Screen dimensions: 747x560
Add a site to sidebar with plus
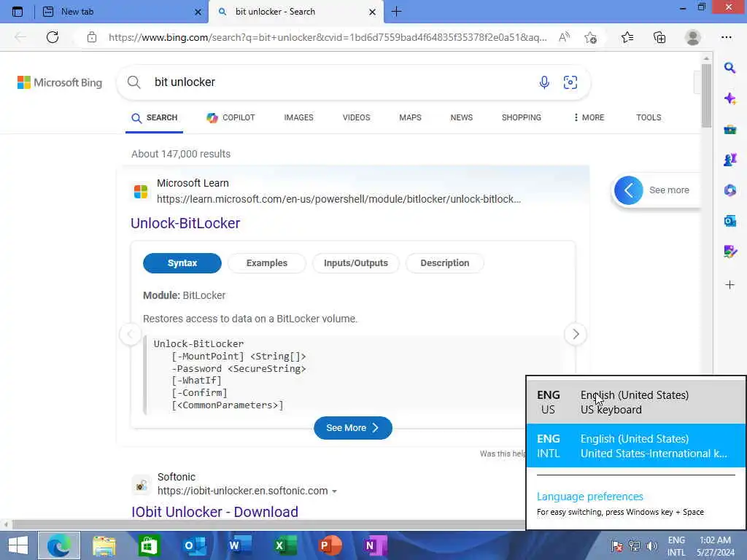729,285
